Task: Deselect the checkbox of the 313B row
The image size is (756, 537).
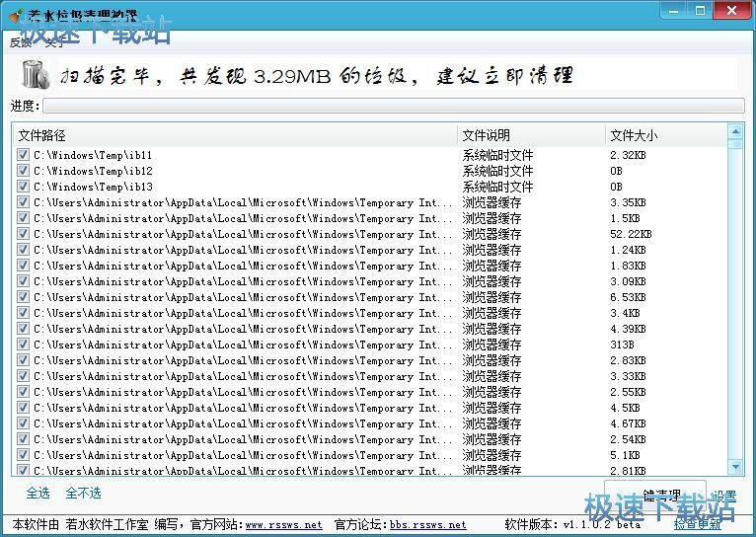Action: point(23,345)
